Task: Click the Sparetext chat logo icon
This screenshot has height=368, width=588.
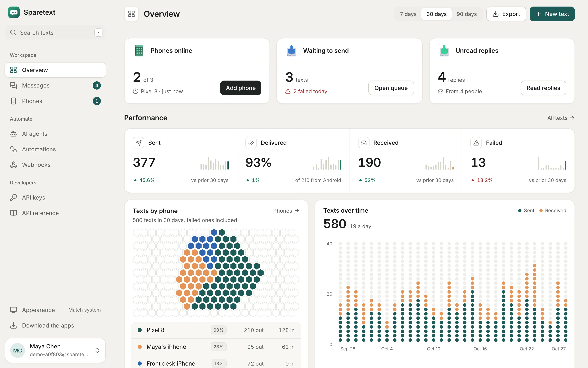Action: click(14, 12)
